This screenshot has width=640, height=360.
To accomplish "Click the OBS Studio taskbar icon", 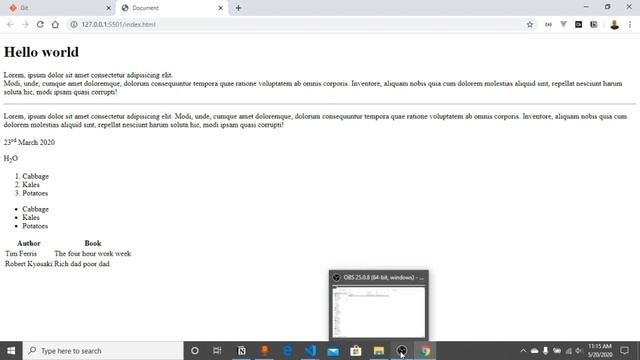I will 402,351.
